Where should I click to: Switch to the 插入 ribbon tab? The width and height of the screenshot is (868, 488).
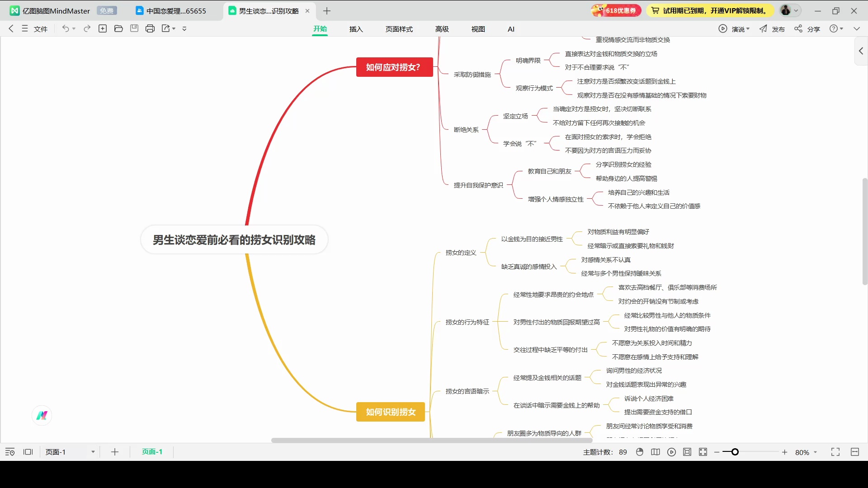click(356, 29)
